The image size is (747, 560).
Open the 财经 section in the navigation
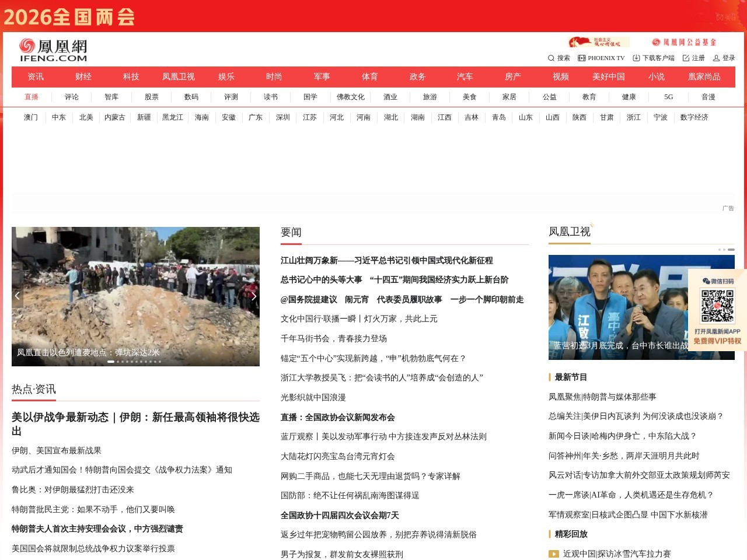pos(83,76)
